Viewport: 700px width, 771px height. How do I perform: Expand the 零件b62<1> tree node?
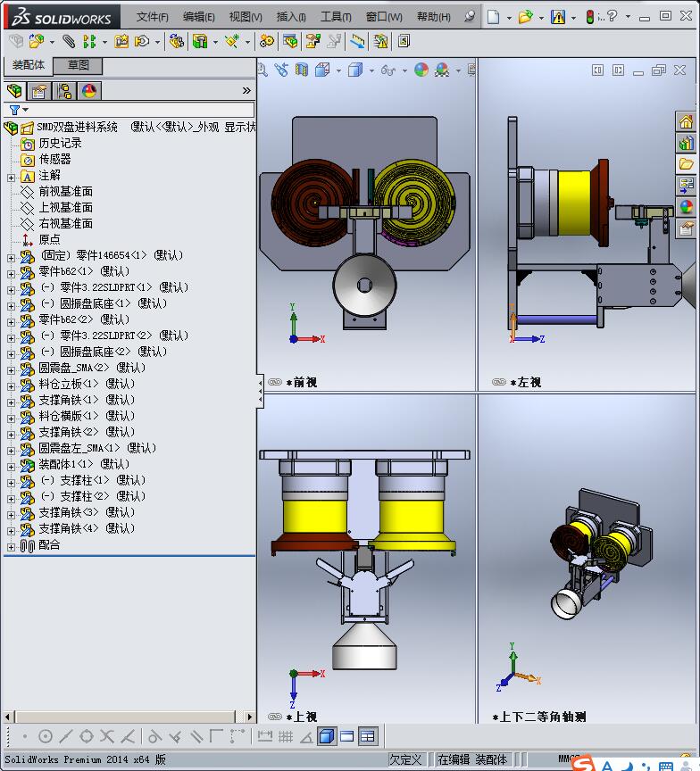pyautogui.click(x=11, y=274)
